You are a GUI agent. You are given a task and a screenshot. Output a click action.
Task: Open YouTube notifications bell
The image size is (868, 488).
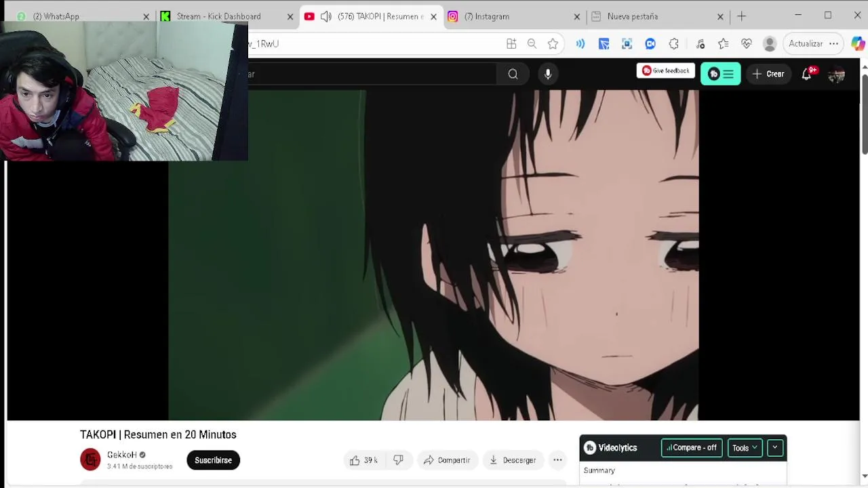tap(806, 74)
